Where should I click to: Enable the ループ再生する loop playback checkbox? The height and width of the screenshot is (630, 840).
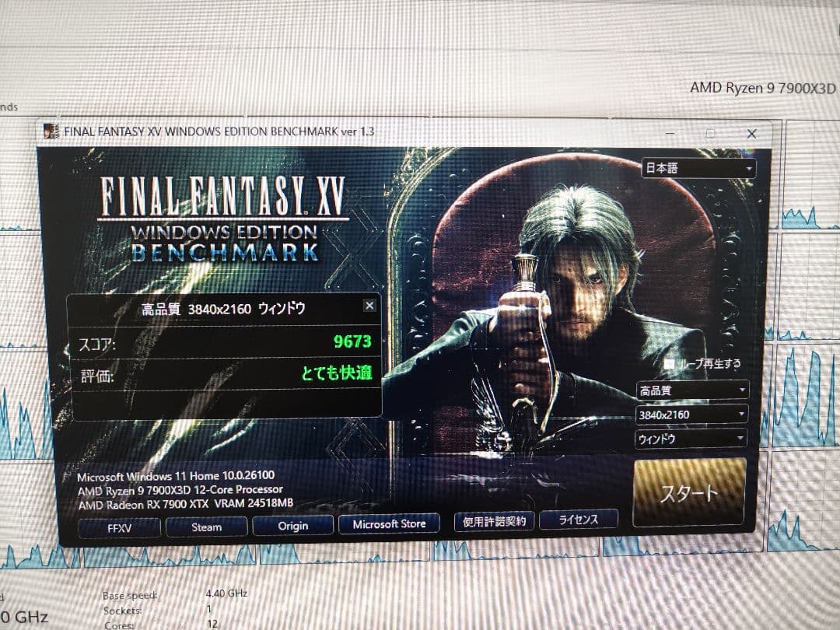(x=670, y=363)
